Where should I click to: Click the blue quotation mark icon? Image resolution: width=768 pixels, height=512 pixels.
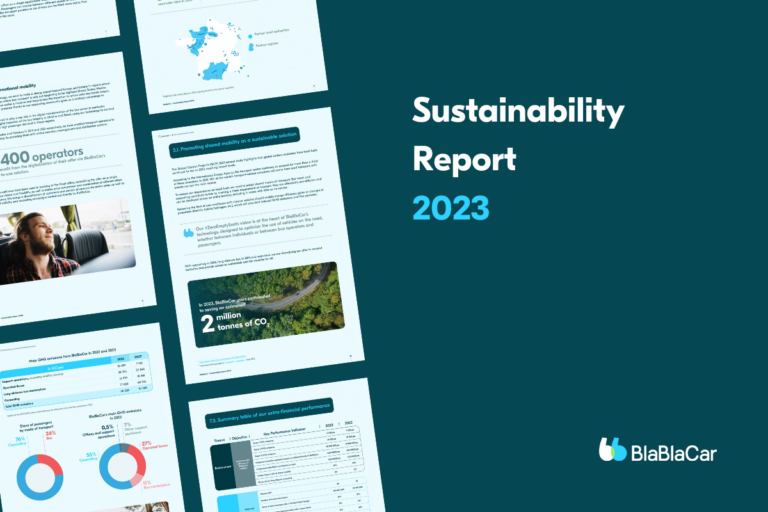coord(189,233)
